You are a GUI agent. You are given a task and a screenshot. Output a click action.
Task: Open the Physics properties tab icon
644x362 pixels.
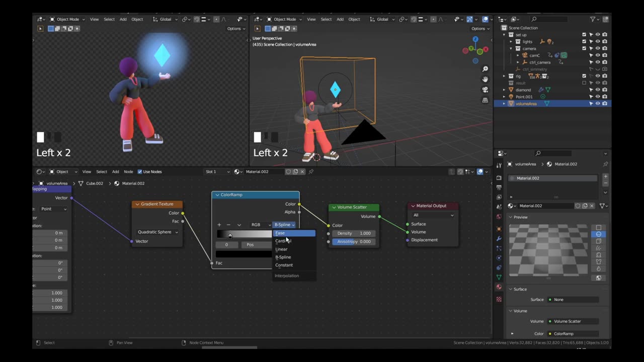tap(499, 258)
